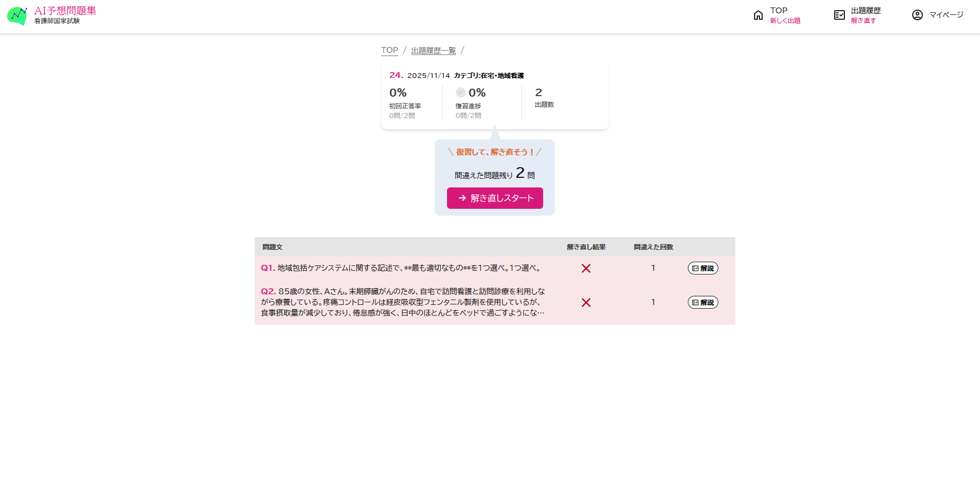Open 出題履歴 解き直す in header
Viewport: 980px width, 479px height.
coord(858,15)
